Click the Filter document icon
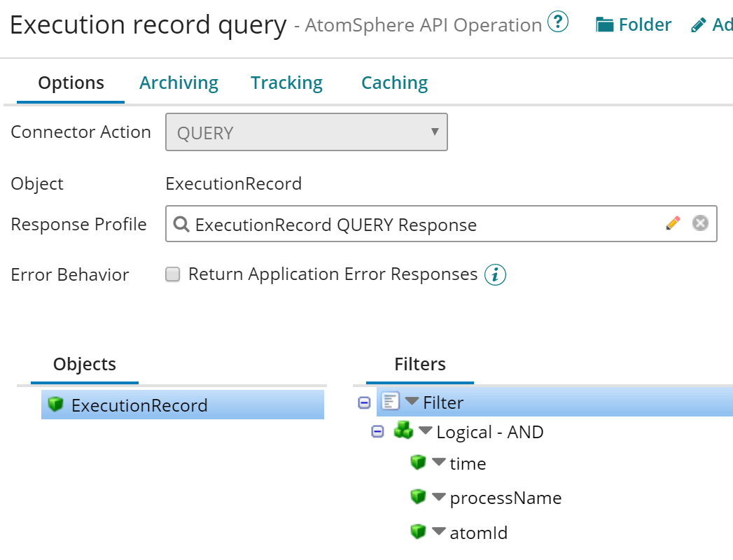Screen dimensions: 733x560 coord(391,402)
